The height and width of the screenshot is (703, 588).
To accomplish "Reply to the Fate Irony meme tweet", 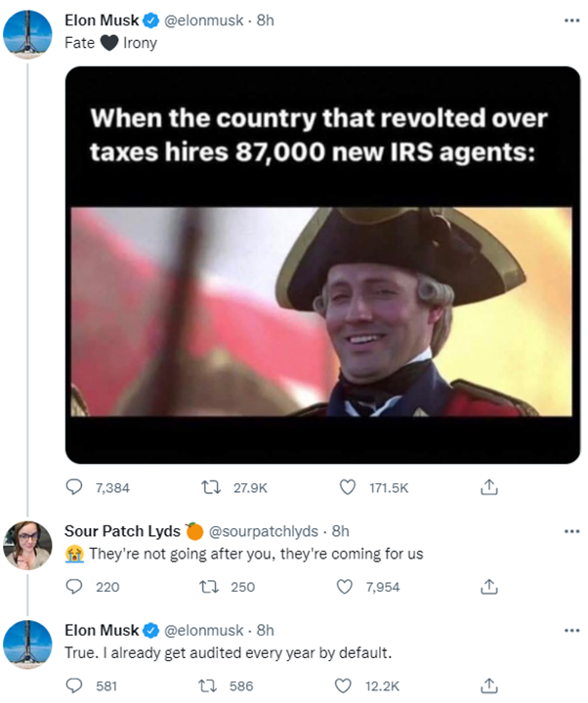I will click(x=75, y=486).
